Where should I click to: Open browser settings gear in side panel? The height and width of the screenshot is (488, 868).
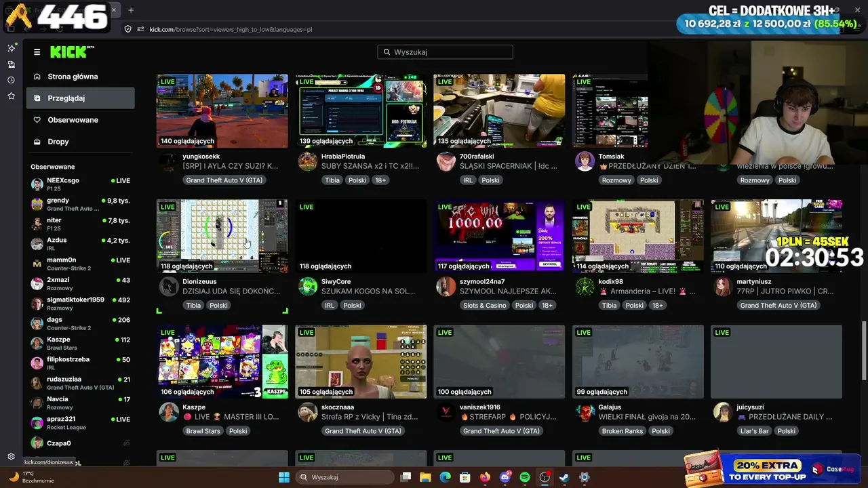tap(12, 457)
